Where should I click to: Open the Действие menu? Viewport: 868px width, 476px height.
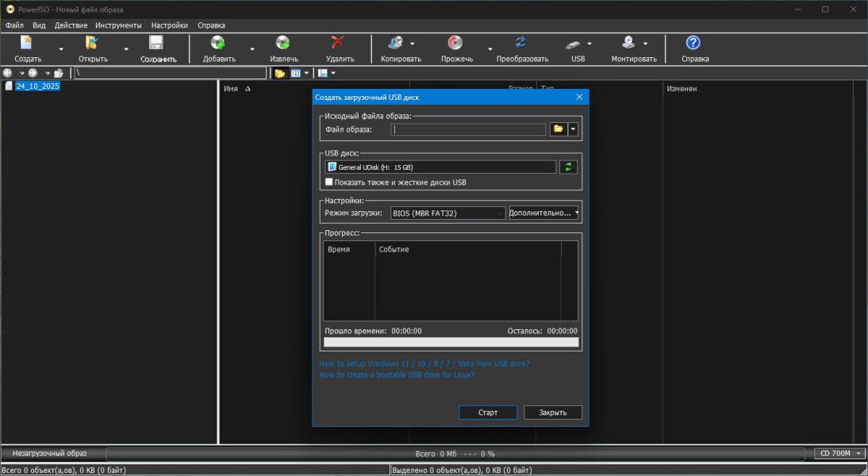71,25
